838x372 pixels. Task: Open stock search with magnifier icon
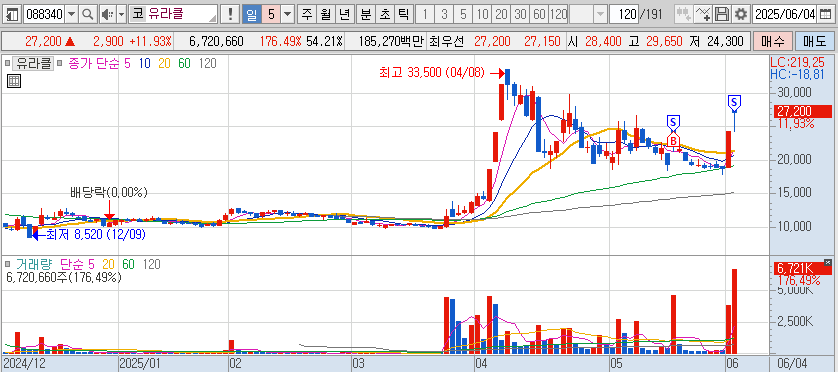pyautogui.click(x=88, y=14)
